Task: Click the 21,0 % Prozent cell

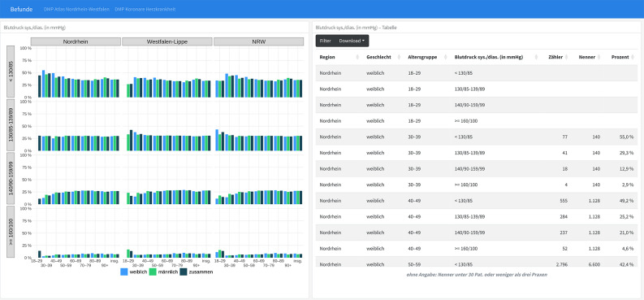Action: 626,233
